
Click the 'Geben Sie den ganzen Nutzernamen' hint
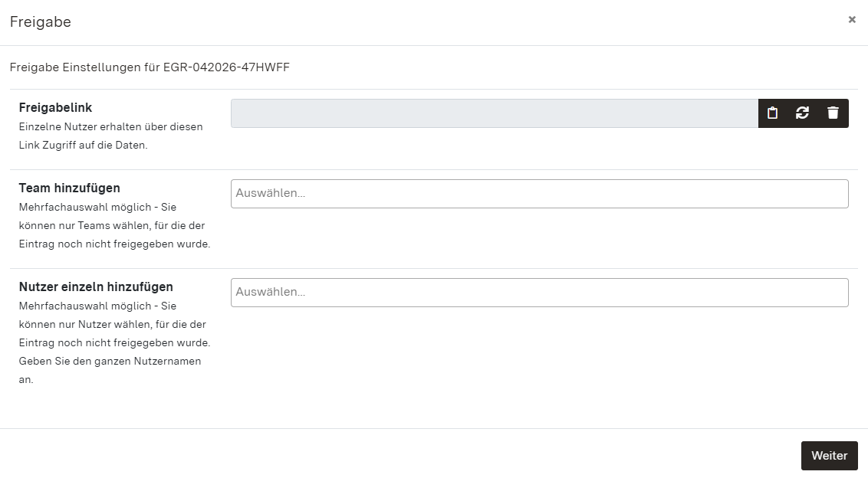110,362
